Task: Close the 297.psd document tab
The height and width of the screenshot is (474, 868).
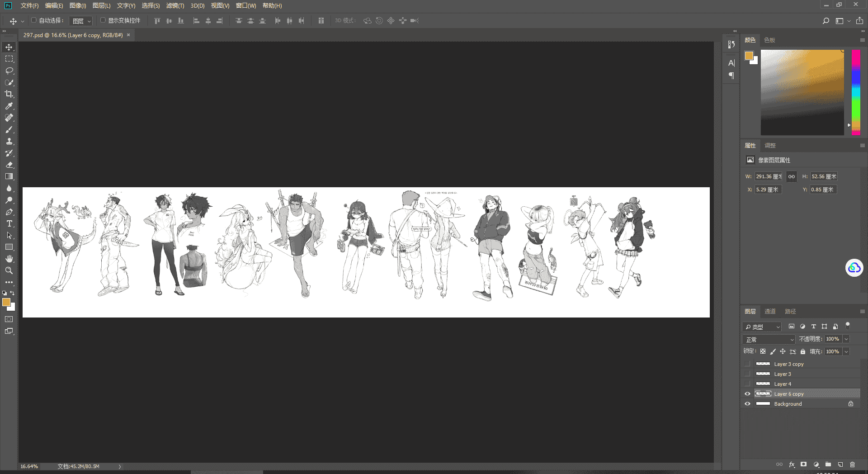Action: tap(128, 35)
